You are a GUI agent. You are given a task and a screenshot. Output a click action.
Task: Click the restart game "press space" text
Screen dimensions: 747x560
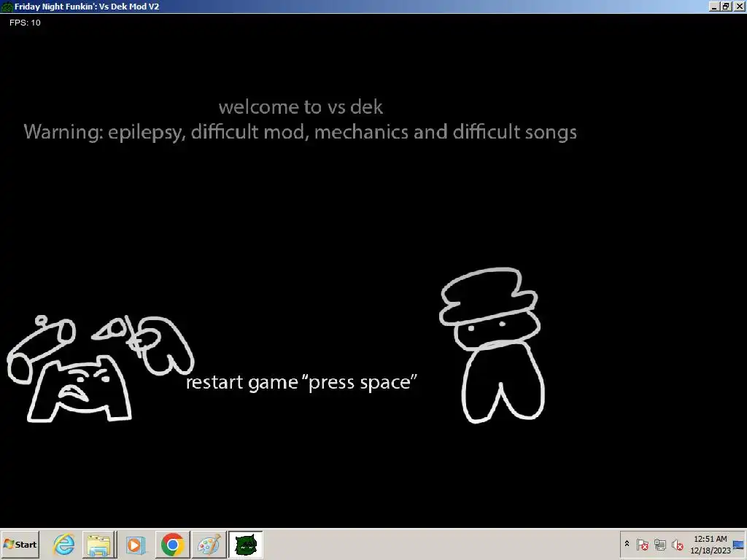pos(301,382)
